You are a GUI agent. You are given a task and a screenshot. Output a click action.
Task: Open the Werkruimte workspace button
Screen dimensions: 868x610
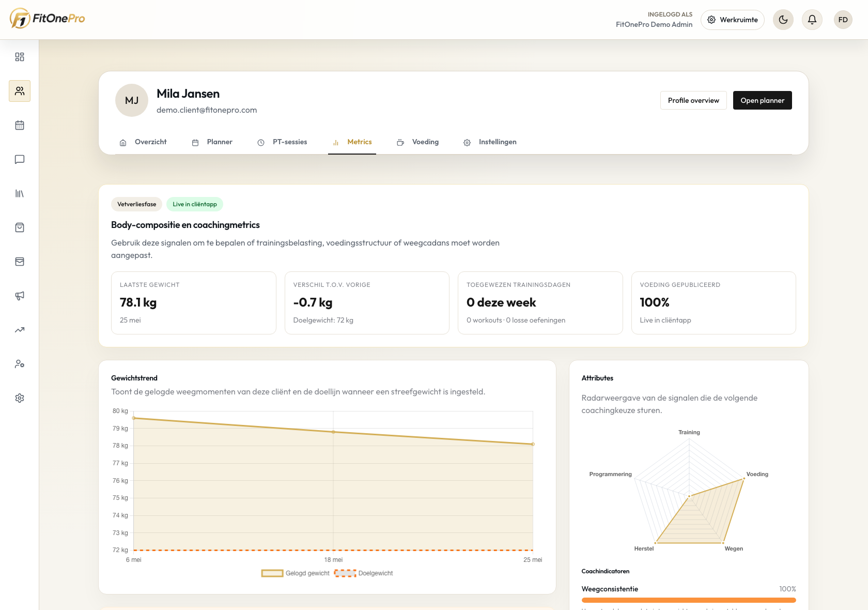[x=733, y=20]
